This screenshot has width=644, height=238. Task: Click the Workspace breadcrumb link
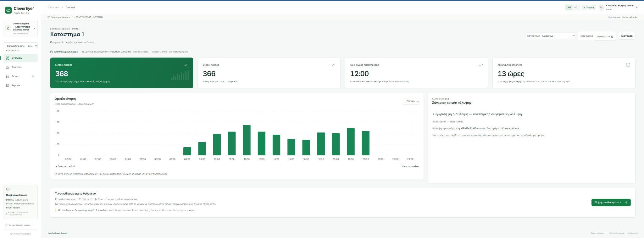click(53, 7)
